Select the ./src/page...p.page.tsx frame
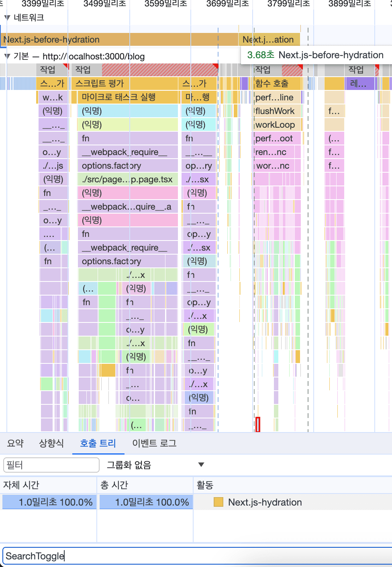The height and width of the screenshot is (567, 392). [127, 179]
